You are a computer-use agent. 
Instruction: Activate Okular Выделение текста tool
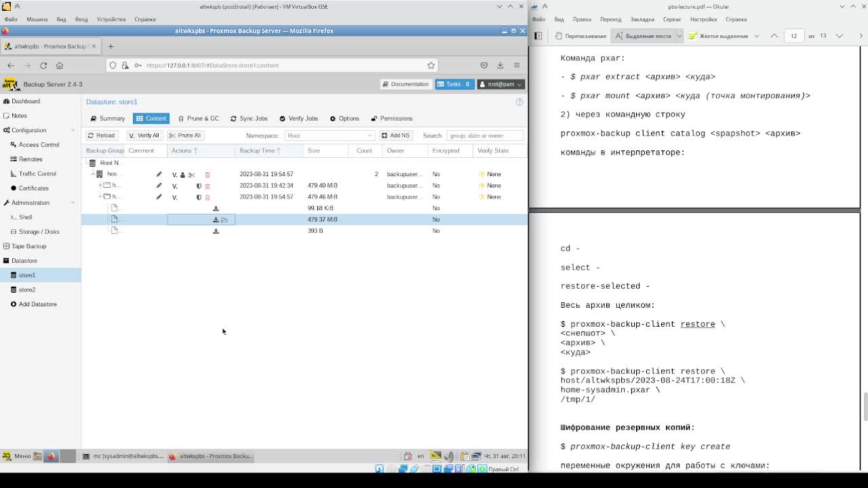[644, 36]
